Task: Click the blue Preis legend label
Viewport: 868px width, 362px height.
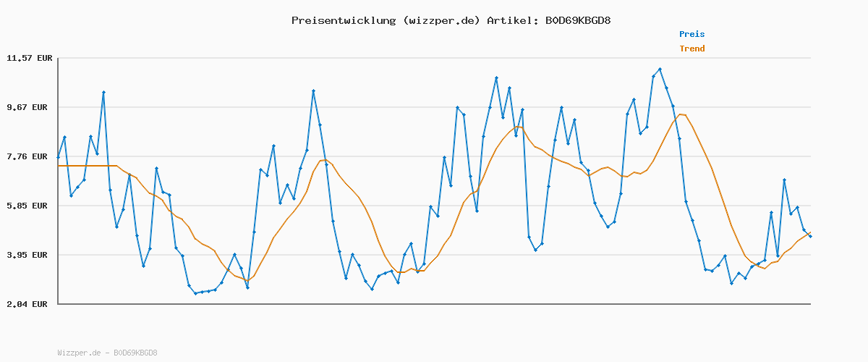Action: click(692, 34)
